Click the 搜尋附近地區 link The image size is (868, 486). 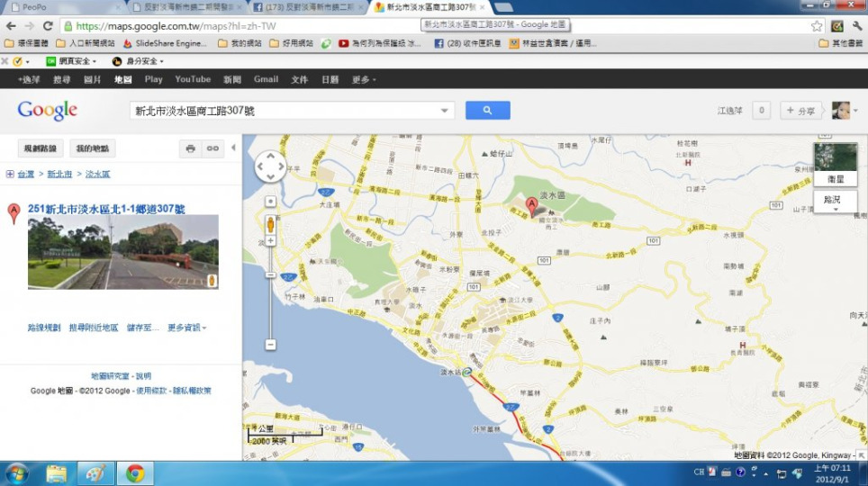tap(94, 328)
